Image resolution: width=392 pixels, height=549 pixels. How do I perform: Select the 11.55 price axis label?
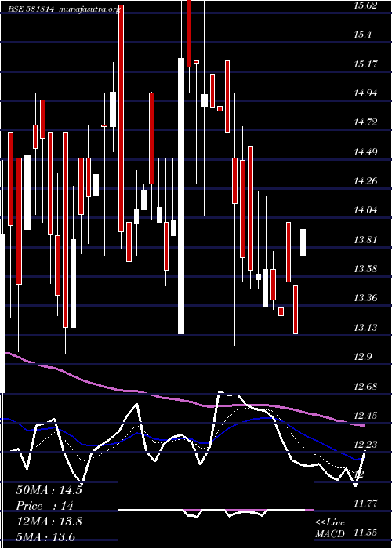[x=366, y=533]
